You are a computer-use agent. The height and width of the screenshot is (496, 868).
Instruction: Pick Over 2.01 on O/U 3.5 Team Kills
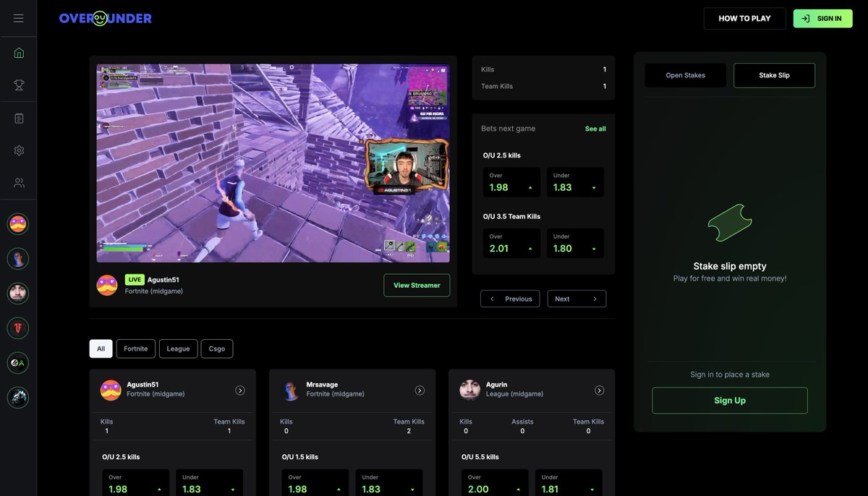511,244
